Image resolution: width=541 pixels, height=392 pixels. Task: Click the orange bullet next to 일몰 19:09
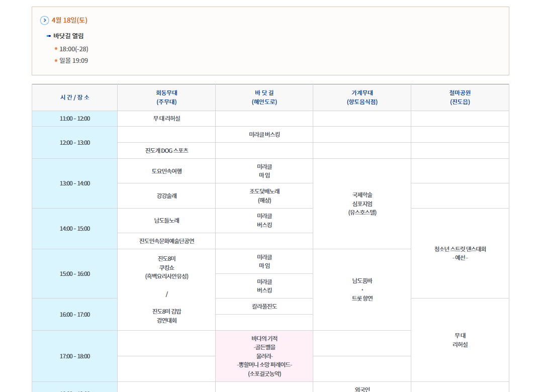tap(55, 61)
